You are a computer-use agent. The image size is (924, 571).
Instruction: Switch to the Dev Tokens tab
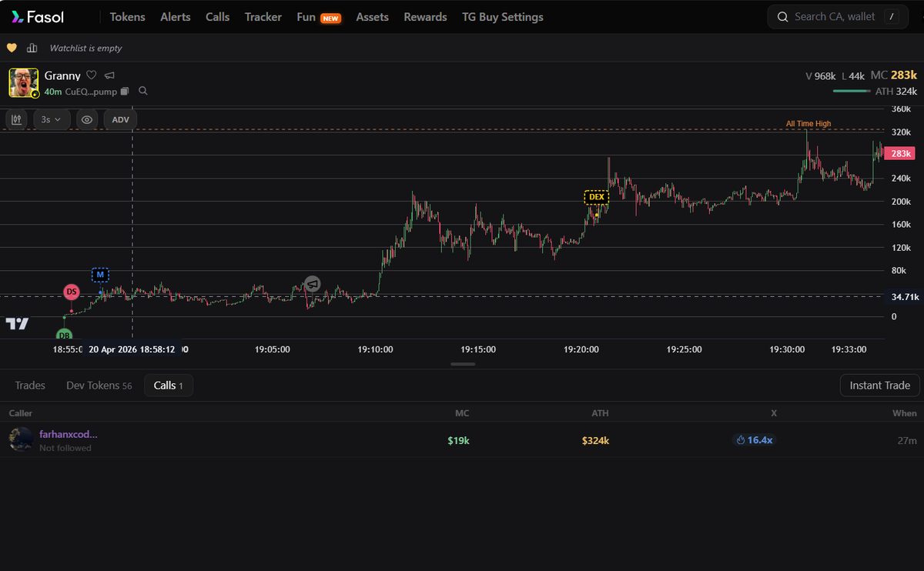99,386
